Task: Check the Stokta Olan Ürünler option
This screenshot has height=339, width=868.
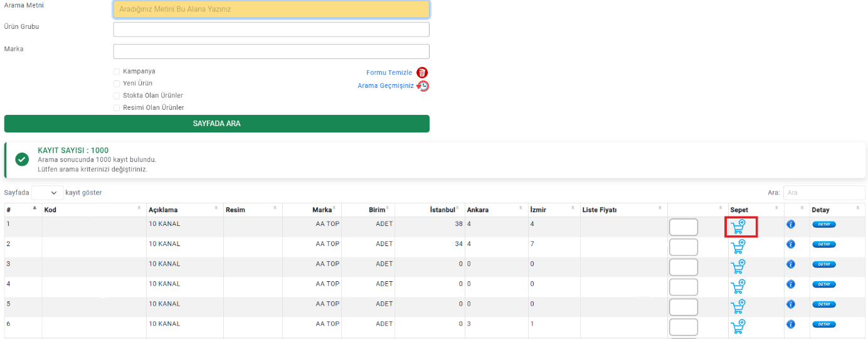Action: click(117, 96)
